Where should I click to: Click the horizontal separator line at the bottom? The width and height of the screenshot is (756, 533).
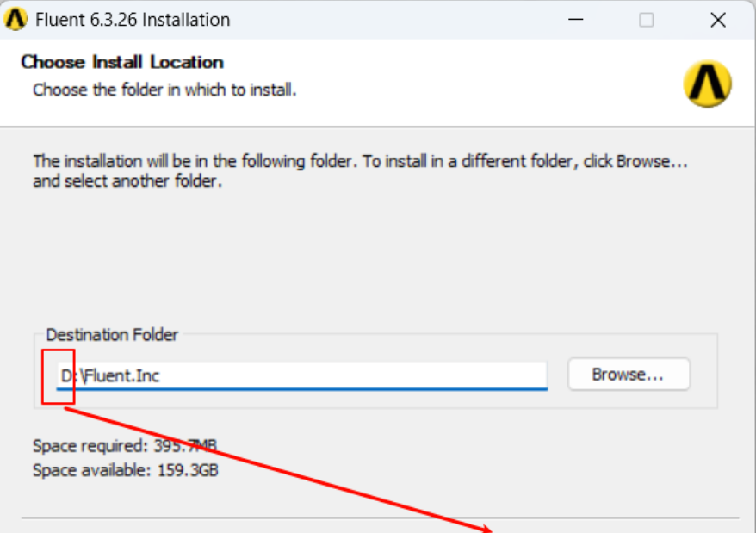258,518
